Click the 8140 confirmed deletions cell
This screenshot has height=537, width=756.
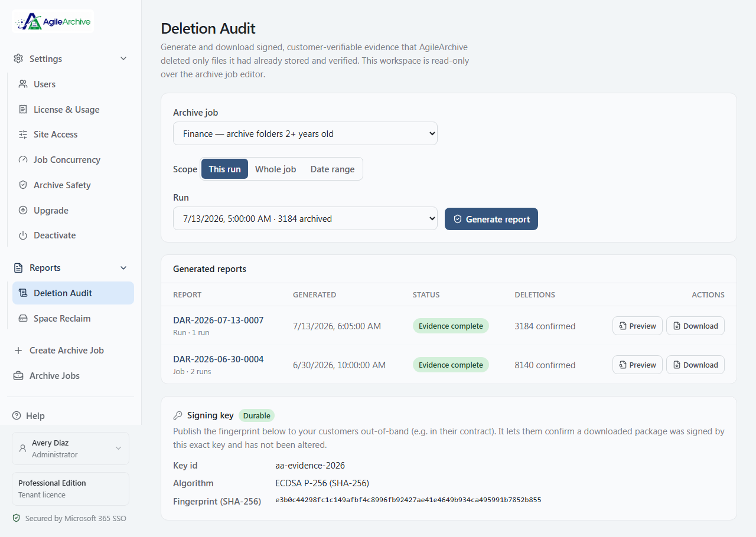[545, 365]
